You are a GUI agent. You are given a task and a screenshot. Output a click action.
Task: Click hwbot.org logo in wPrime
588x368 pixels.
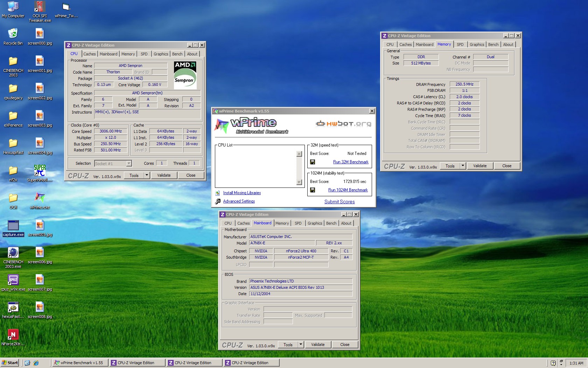point(343,123)
